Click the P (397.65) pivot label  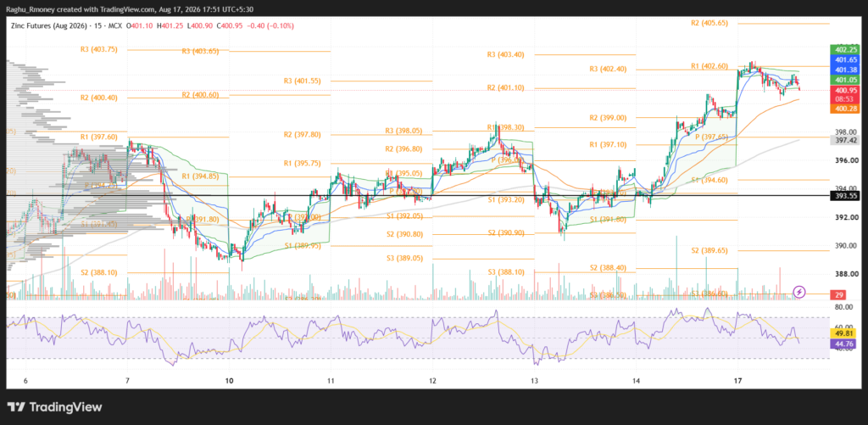pos(711,137)
